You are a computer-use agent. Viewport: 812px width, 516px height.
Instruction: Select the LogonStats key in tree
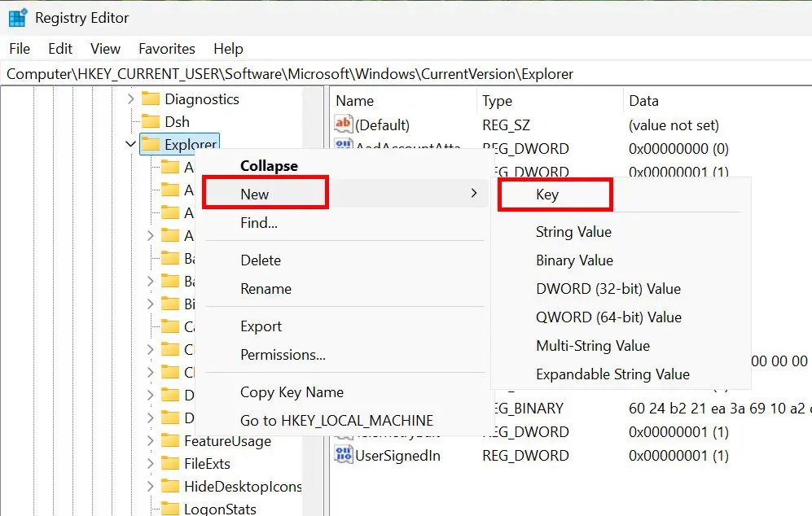click(x=220, y=509)
